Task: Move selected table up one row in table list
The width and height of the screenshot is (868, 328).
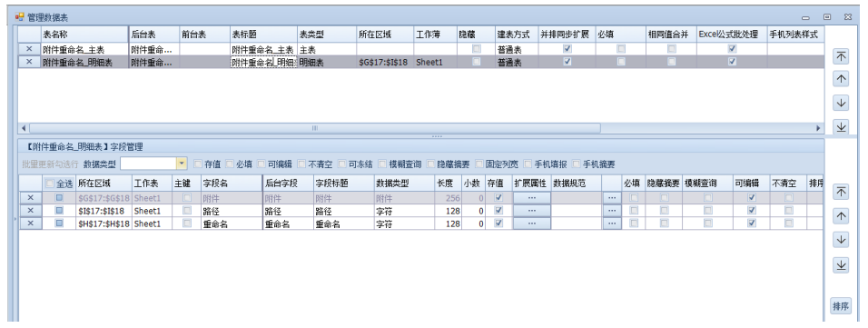Action: pos(841,79)
